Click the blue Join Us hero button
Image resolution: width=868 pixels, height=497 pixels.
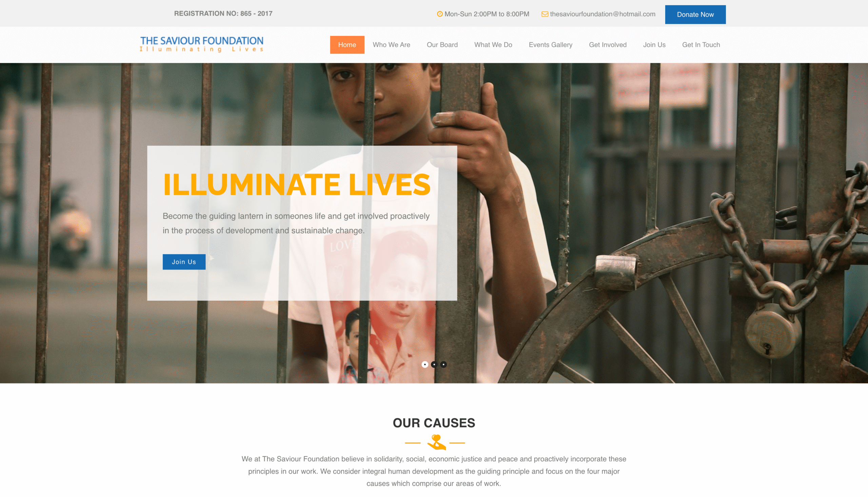point(184,262)
